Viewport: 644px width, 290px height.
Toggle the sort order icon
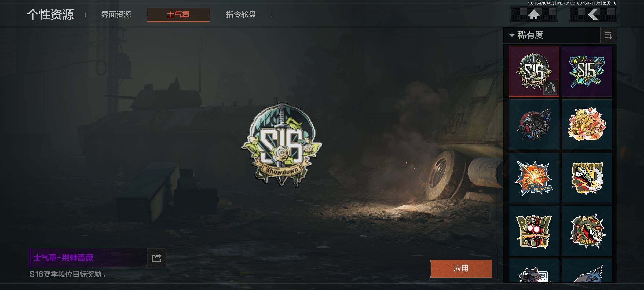pos(608,35)
